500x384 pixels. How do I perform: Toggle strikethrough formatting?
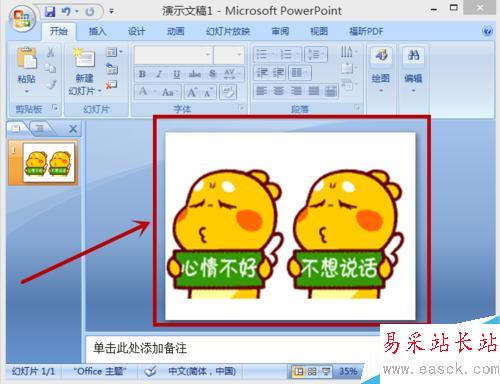pos(195,74)
